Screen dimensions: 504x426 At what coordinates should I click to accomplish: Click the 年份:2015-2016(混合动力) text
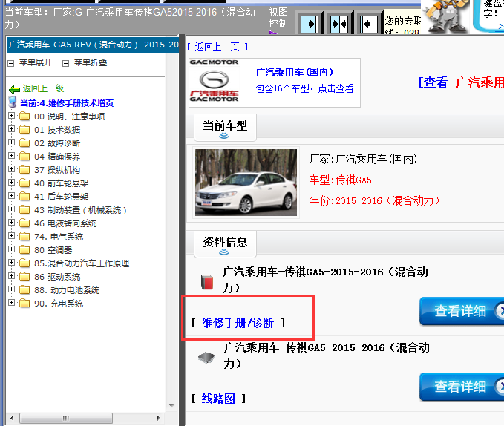(374, 200)
